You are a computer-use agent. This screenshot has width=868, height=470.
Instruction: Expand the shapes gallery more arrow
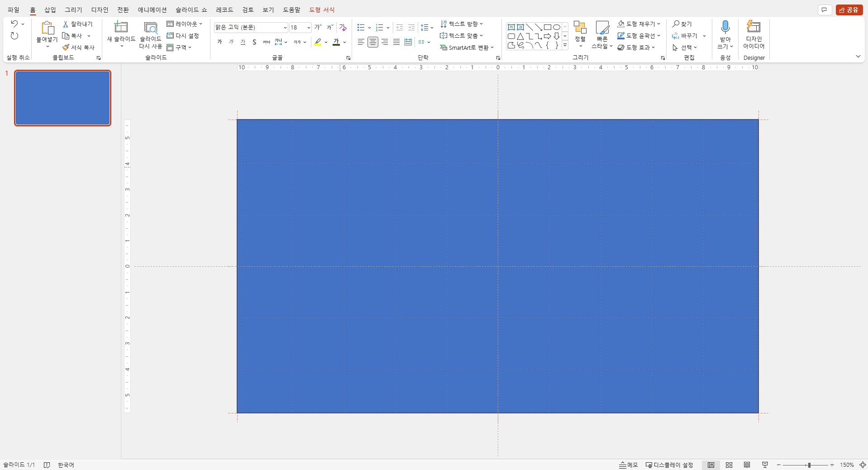point(565,45)
